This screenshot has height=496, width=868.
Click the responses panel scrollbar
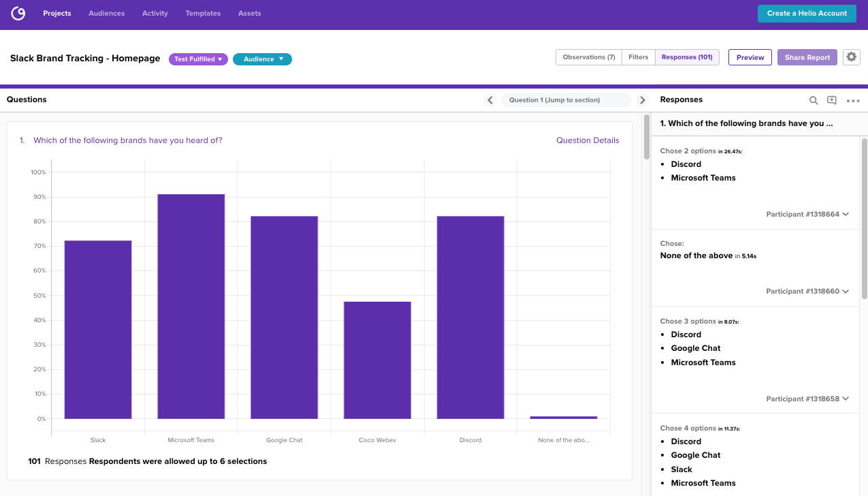[864, 218]
